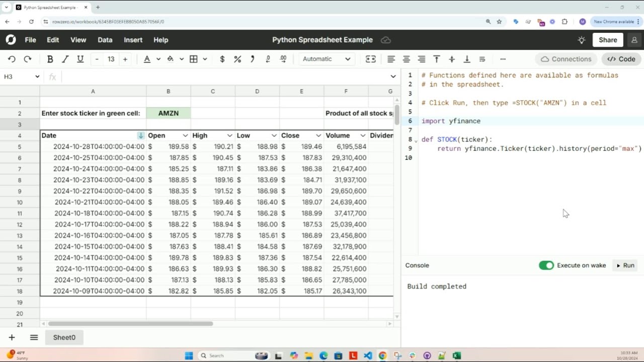
Task: Format cells as currency
Action: (x=222, y=59)
